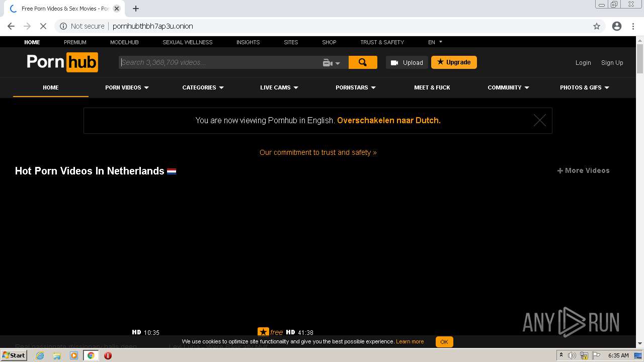Viewport: 644px width, 362px height.
Task: Open TRUST & SAFETY in top strip
Action: click(382, 42)
